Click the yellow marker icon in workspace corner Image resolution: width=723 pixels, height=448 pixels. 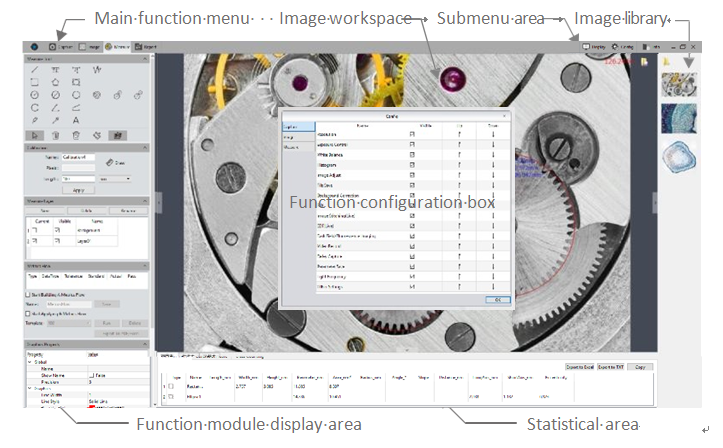(x=644, y=62)
